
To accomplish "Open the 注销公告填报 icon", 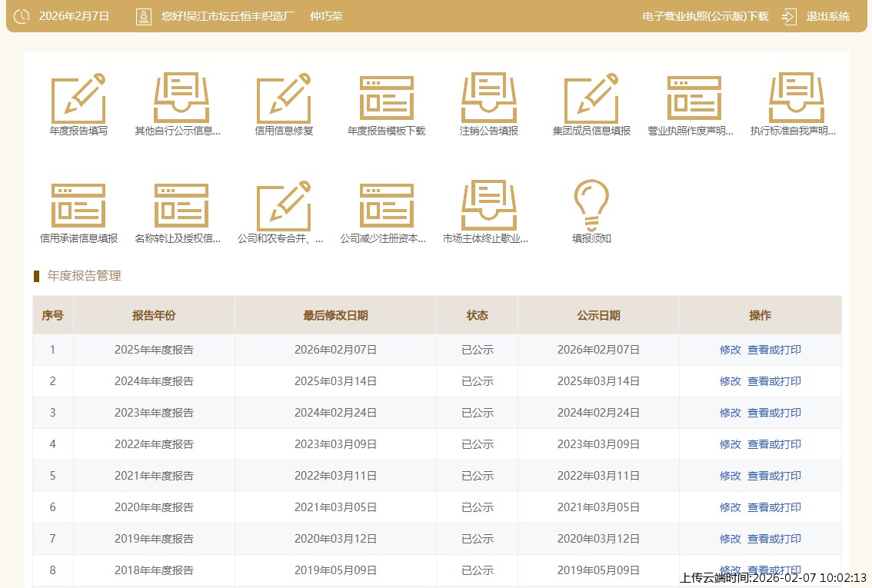I will coord(489,98).
